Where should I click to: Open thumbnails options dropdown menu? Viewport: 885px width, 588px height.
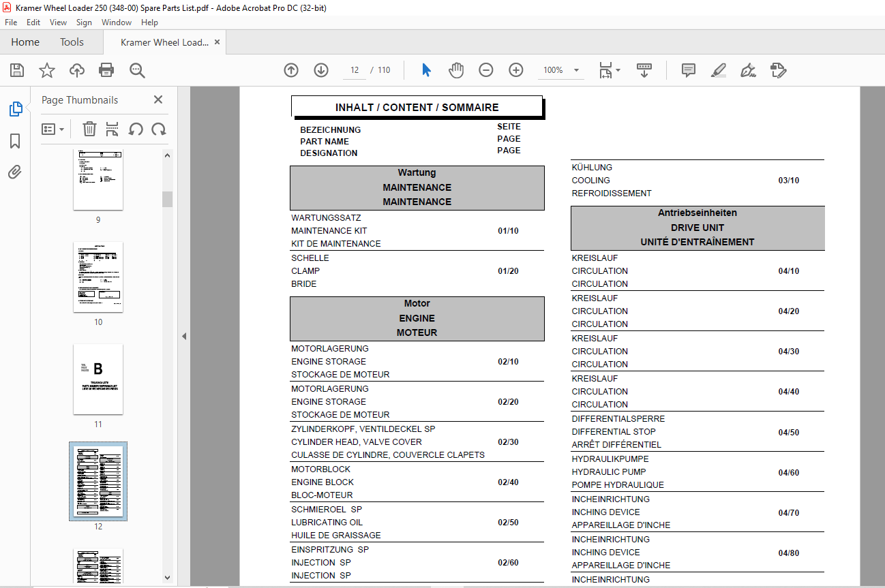point(53,129)
